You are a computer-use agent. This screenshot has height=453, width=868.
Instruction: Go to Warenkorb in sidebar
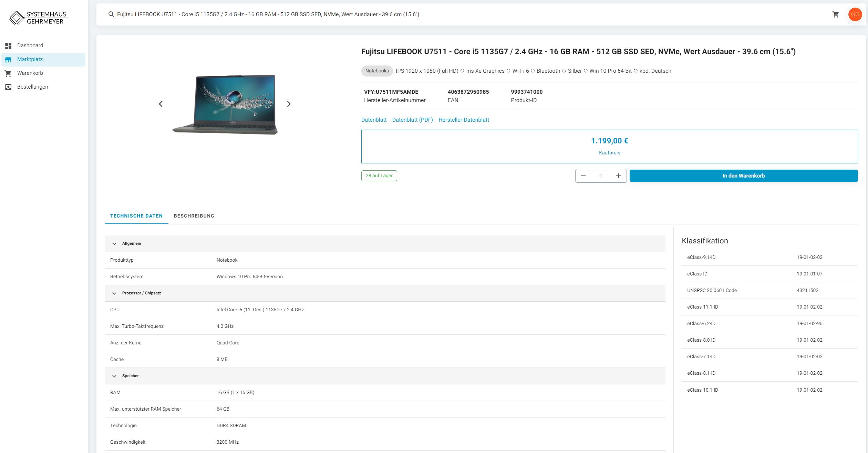[43, 73]
